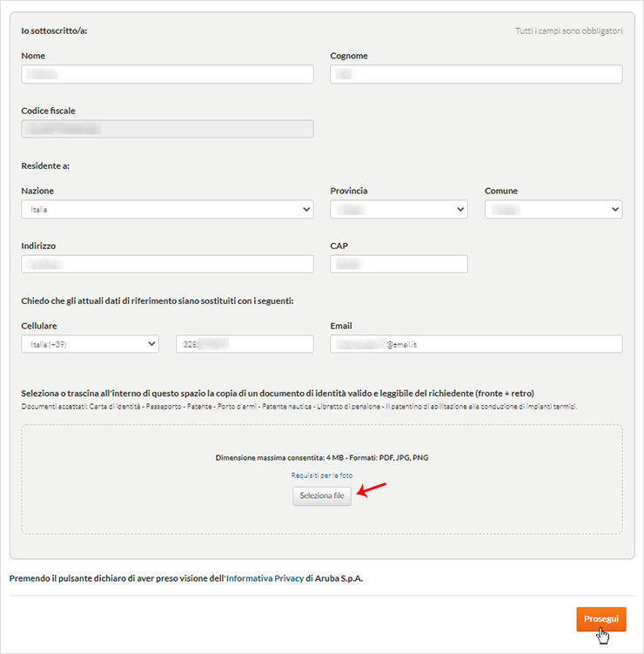This screenshot has width=644, height=654.
Task: Click the Comune dropdown chevron arrow
Action: tap(614, 209)
